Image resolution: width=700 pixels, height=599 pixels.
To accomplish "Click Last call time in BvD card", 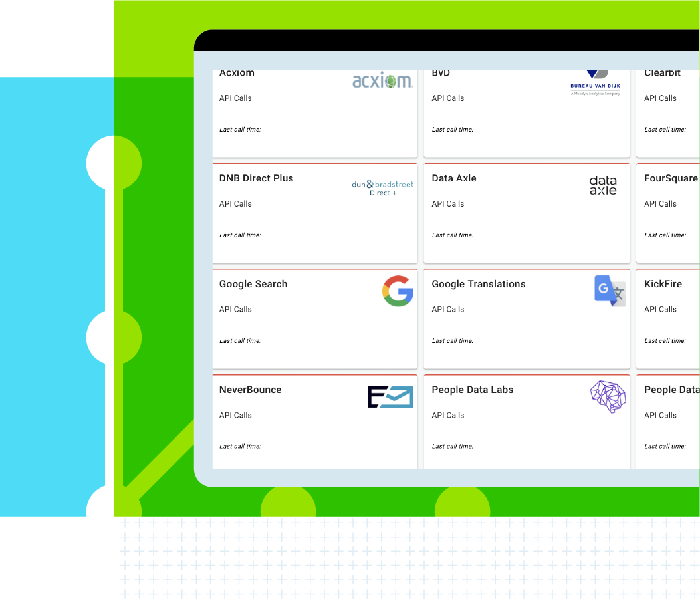I will 453,130.
